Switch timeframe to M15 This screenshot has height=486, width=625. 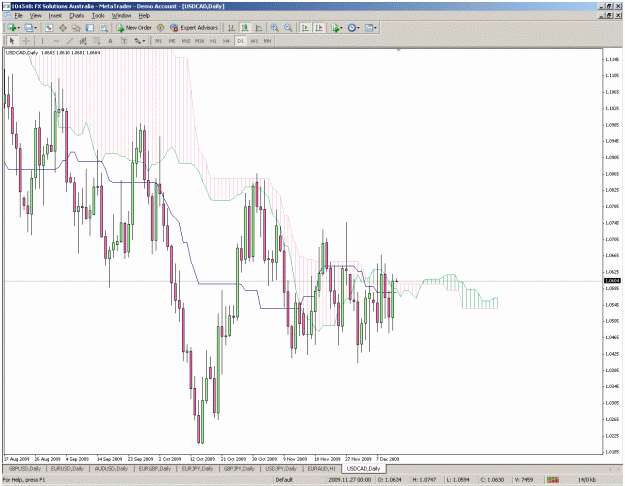coord(186,41)
